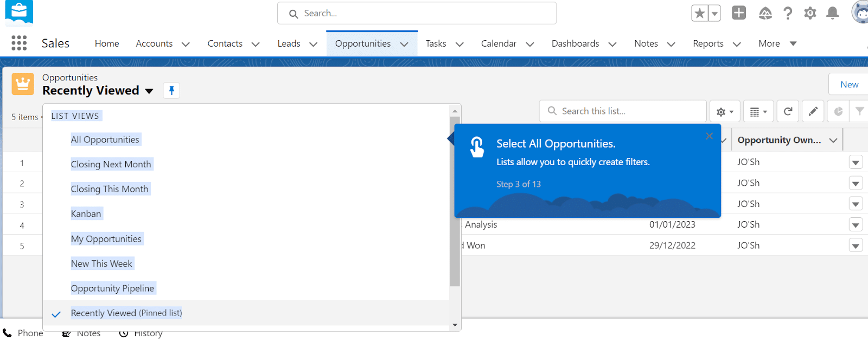Image resolution: width=868 pixels, height=340 pixels.
Task: Open List View Controls gear
Action: point(725,111)
